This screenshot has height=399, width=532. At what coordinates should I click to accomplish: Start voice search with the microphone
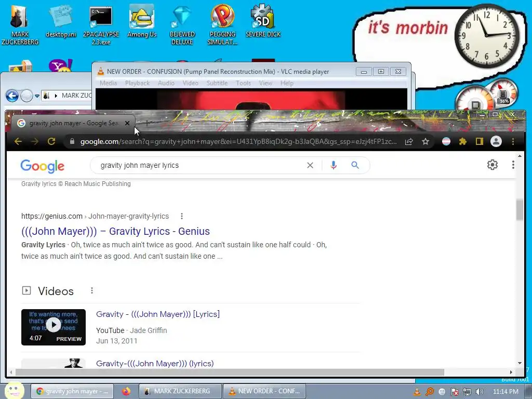(334, 165)
